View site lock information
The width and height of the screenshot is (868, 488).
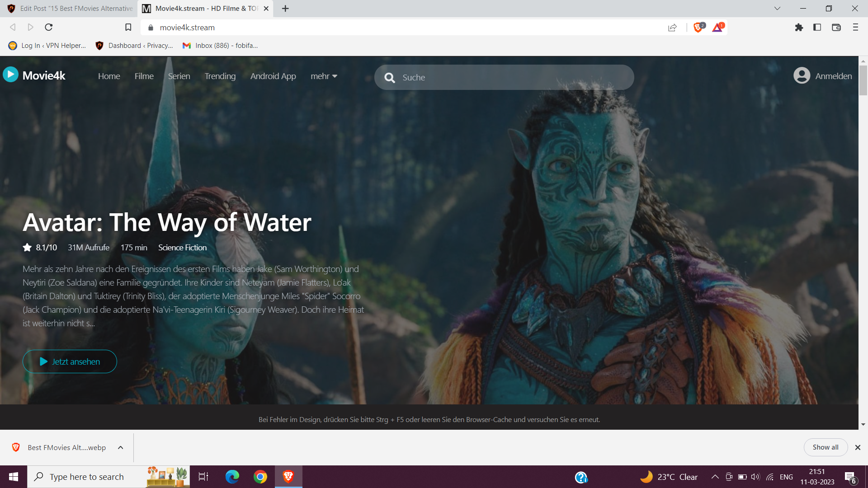[151, 28]
